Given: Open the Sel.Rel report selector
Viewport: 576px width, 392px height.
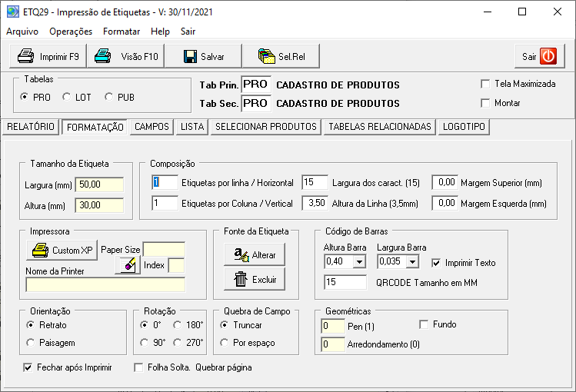Looking at the screenshot, I should [x=281, y=56].
